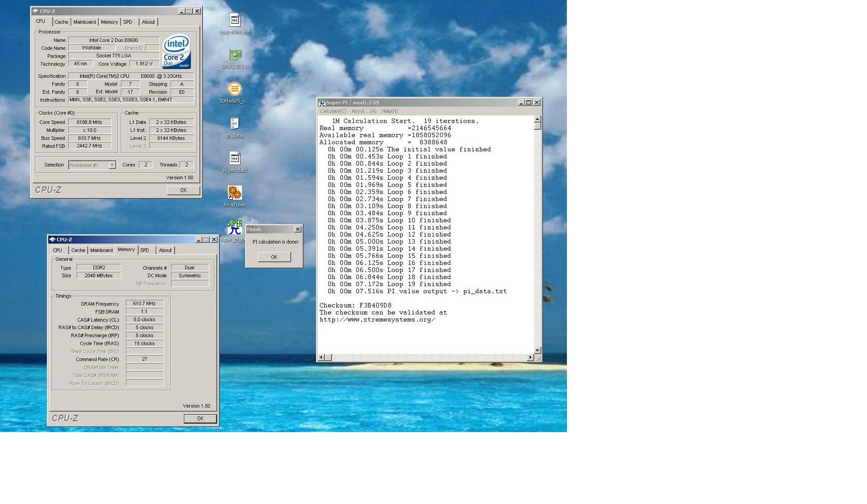This screenshot has width=867, height=504.
Task: Click the Level 2 6144 KBytes cache value
Action: click(171, 138)
